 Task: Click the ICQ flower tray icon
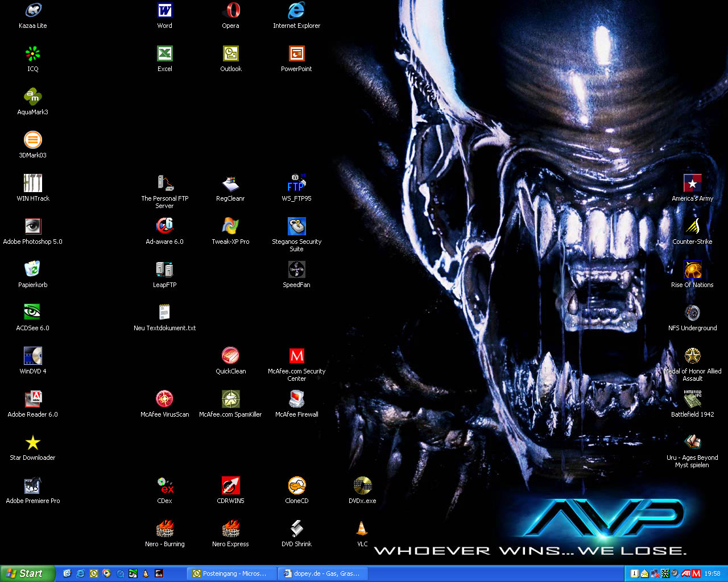(x=665, y=574)
